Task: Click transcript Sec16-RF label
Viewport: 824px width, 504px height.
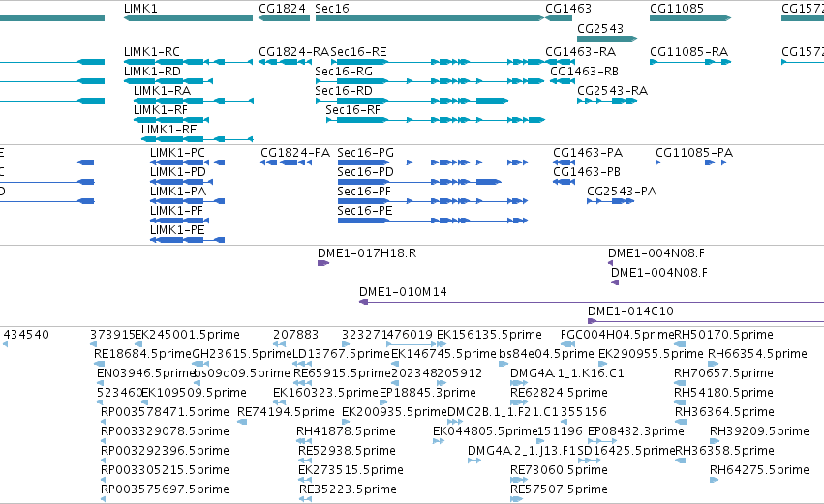Action: click(352, 110)
